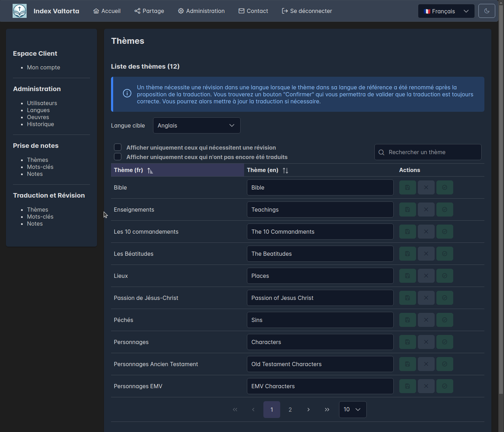Image resolution: width=504 pixels, height=432 pixels.
Task: Go to the next page arrow
Action: [308, 410]
